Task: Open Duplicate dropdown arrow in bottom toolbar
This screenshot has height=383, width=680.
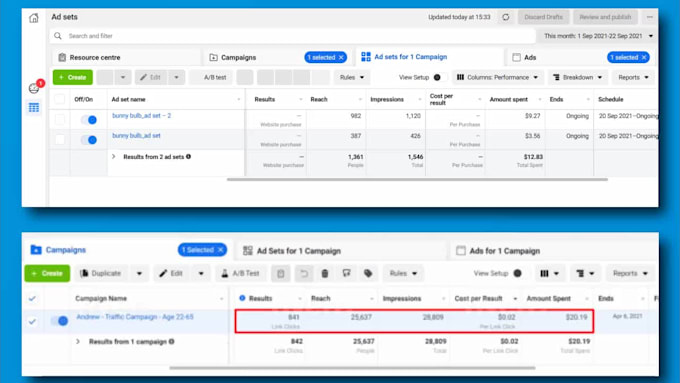Action: point(139,274)
